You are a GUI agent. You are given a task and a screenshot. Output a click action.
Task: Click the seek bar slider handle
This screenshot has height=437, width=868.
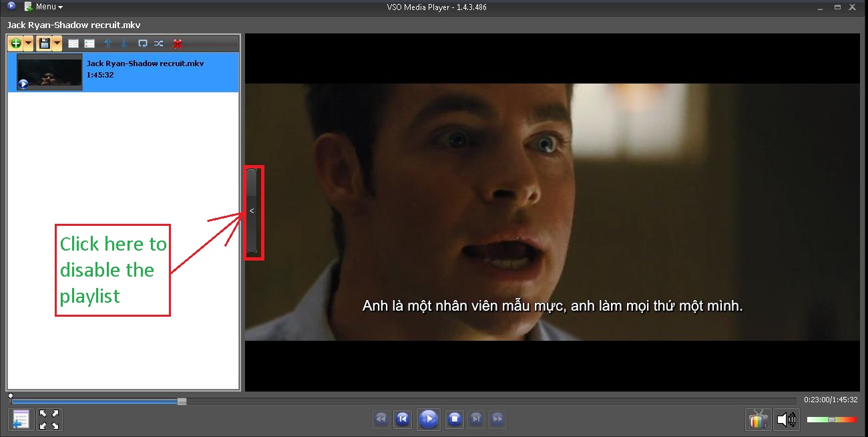click(182, 401)
